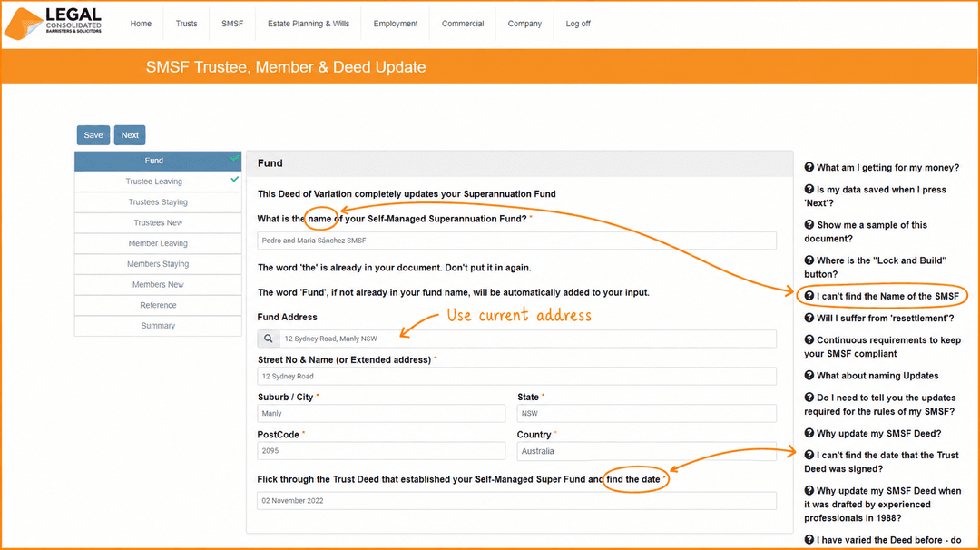Click the question icon beside 'I have varied the Deed before'
This screenshot has width=980, height=550.
pyautogui.click(x=808, y=539)
